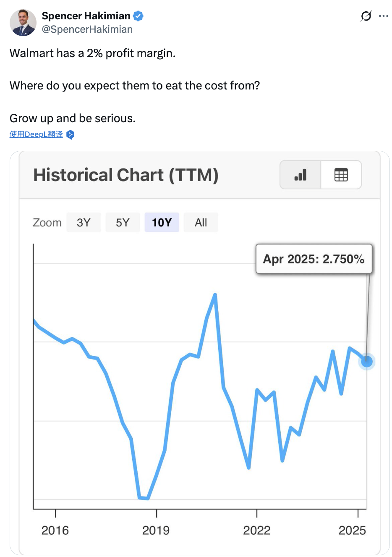This screenshot has height=557, width=392.
Task: Switch to table grid view
Action: tap(341, 175)
